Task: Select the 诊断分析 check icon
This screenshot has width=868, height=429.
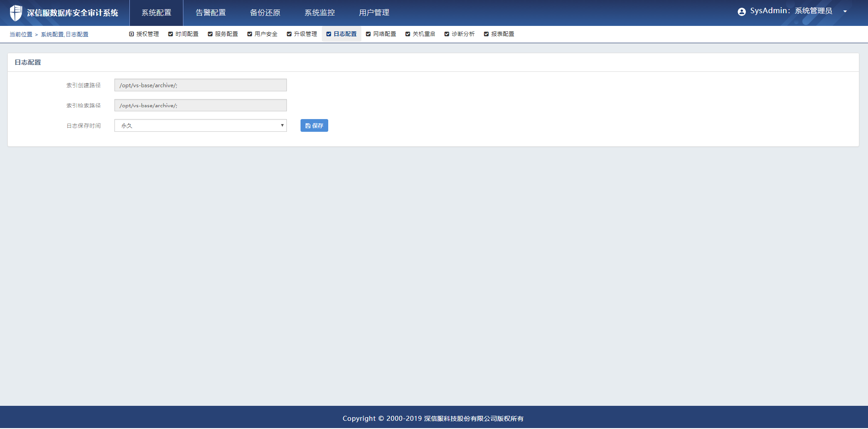Action: click(x=447, y=34)
